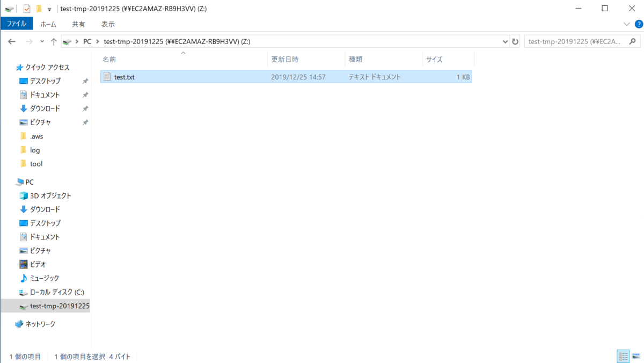
Task: Click the Properties icon in quick access toolbar
Action: [26, 9]
